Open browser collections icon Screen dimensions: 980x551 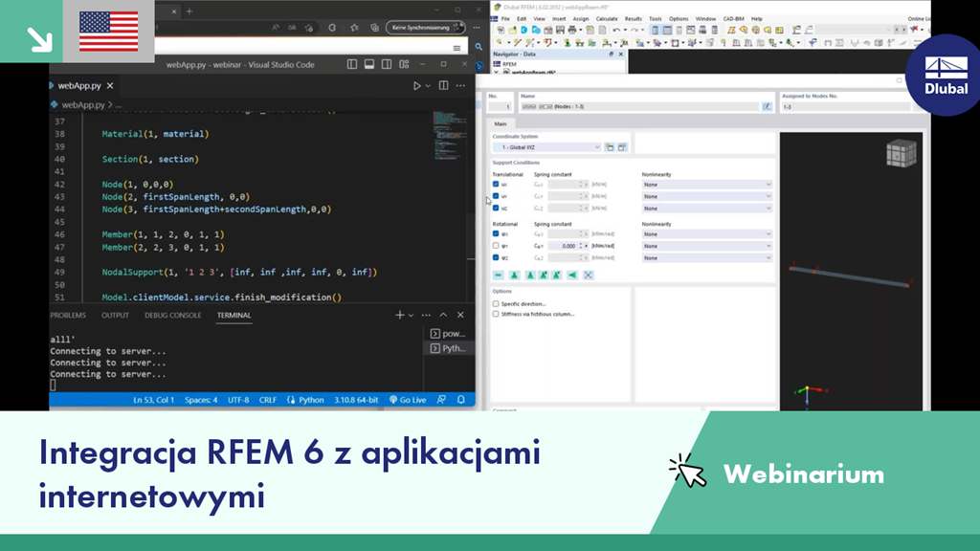[374, 28]
